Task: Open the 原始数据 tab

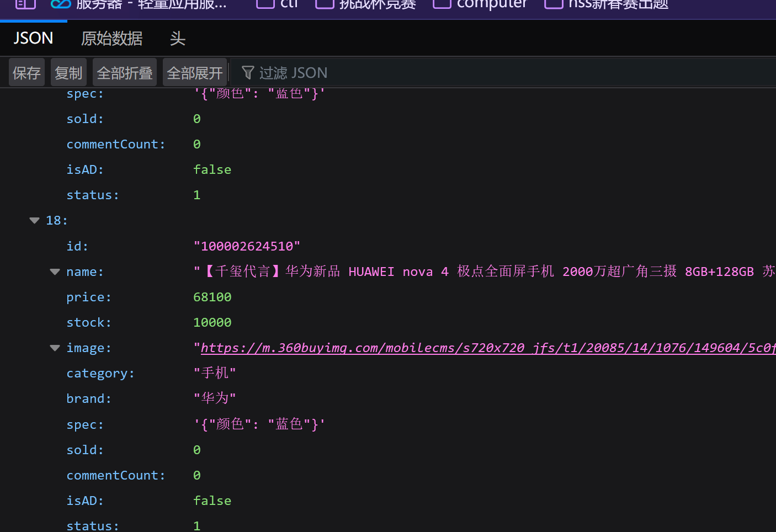Action: (111, 38)
